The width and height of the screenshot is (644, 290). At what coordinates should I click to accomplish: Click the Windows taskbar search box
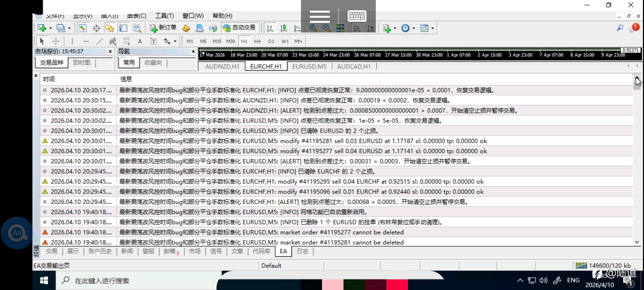pos(102,281)
